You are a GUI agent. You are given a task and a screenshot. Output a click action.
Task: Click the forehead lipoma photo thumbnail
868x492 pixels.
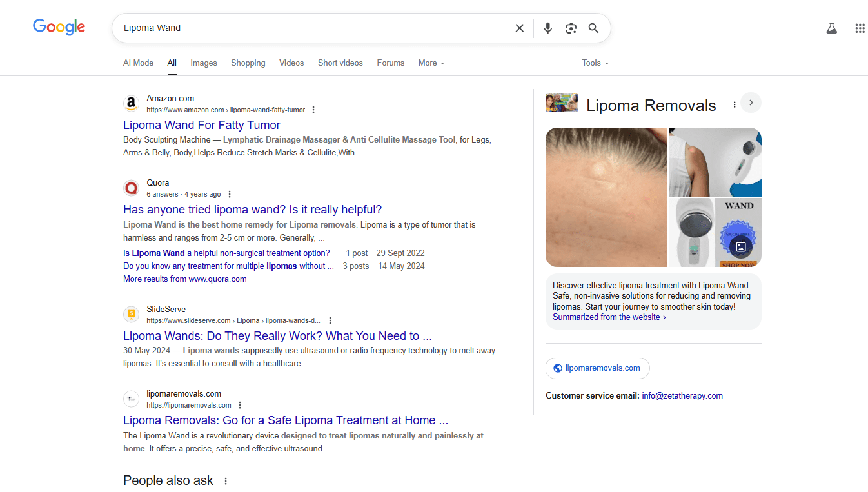coord(606,197)
